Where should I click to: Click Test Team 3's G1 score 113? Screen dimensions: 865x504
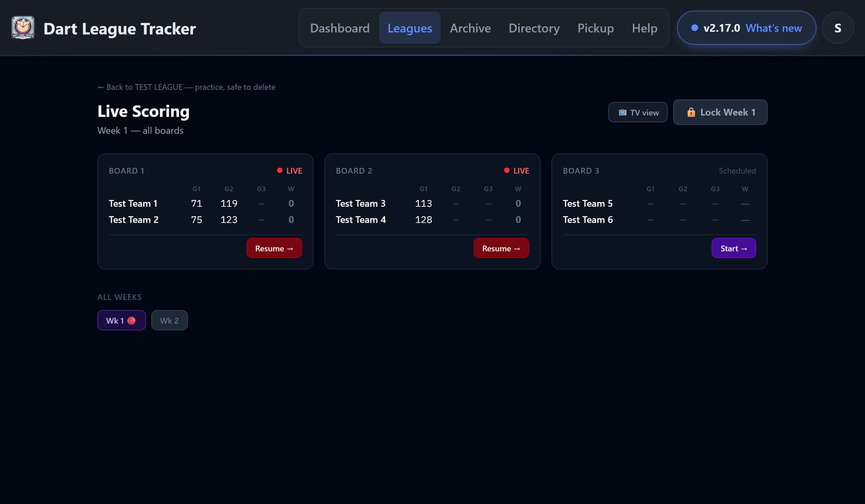(423, 203)
